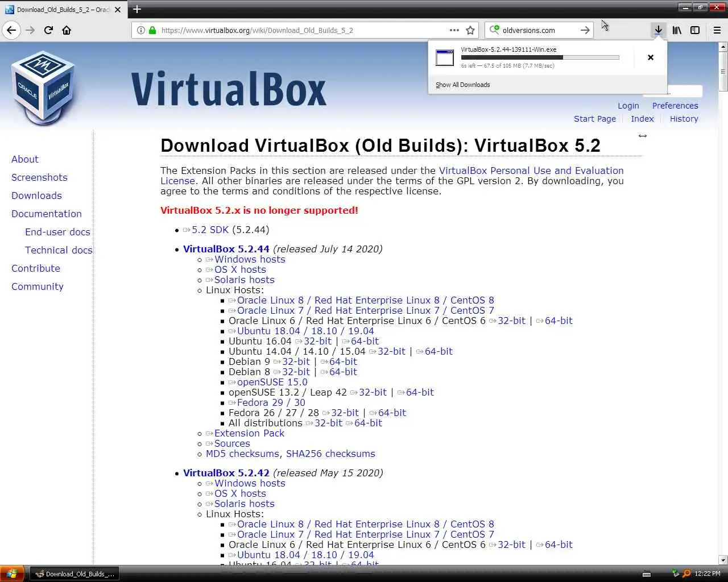
Task: Click the download progress bar
Action: (x=540, y=57)
